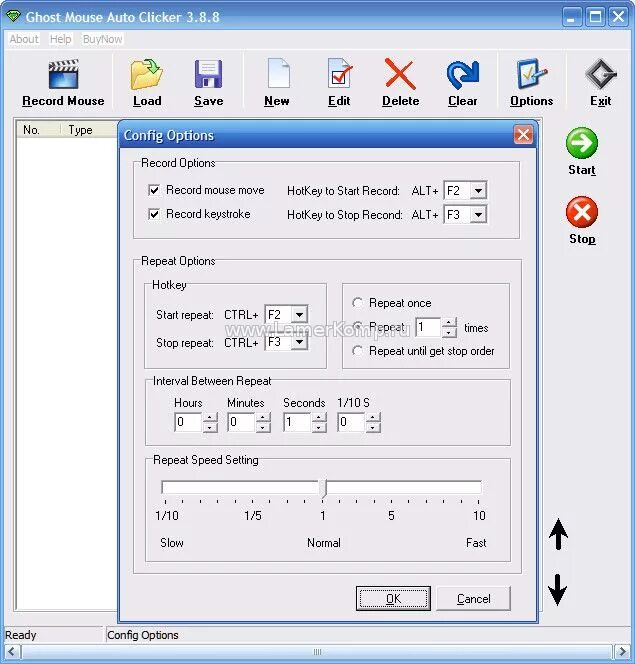Open the Load folder icon
The image size is (635, 664).
[146, 74]
